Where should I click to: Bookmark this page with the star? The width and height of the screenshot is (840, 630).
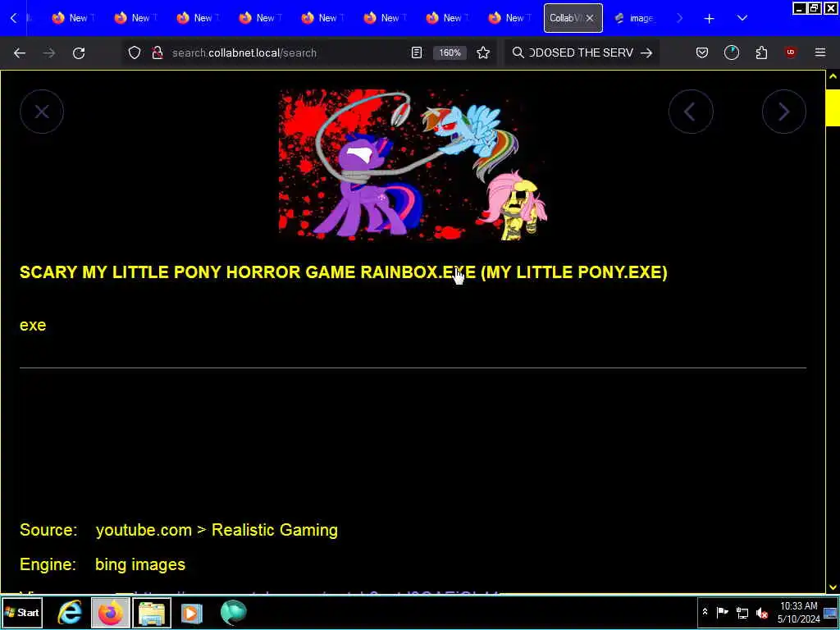point(483,52)
